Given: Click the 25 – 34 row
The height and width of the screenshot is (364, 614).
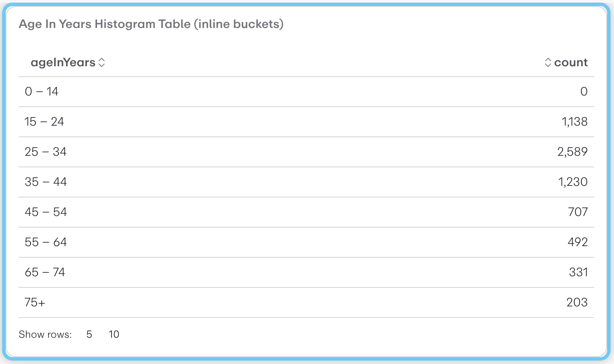Looking at the screenshot, I should tap(301, 151).
